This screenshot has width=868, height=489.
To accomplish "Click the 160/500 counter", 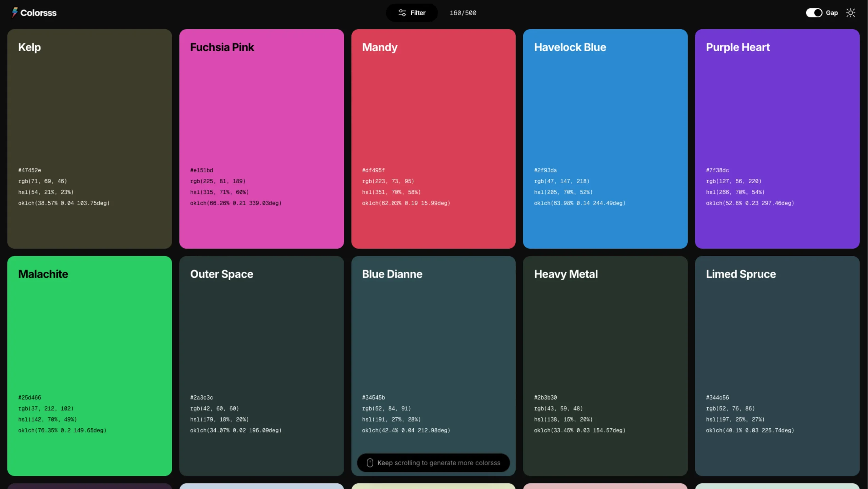I will (x=463, y=13).
